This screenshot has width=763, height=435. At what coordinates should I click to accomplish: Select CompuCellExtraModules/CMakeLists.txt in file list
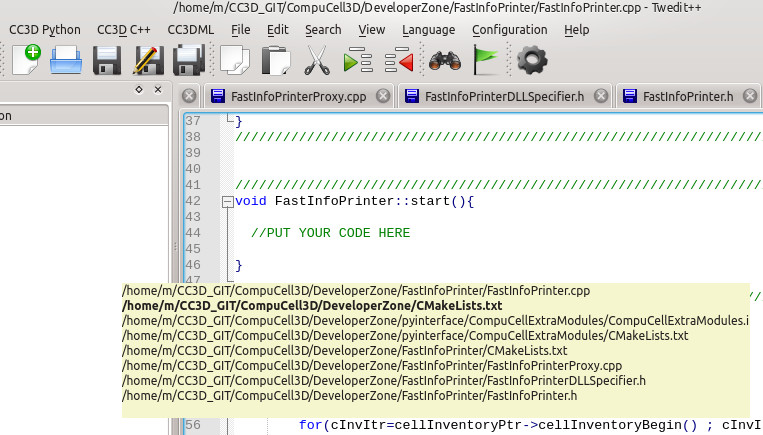point(405,335)
